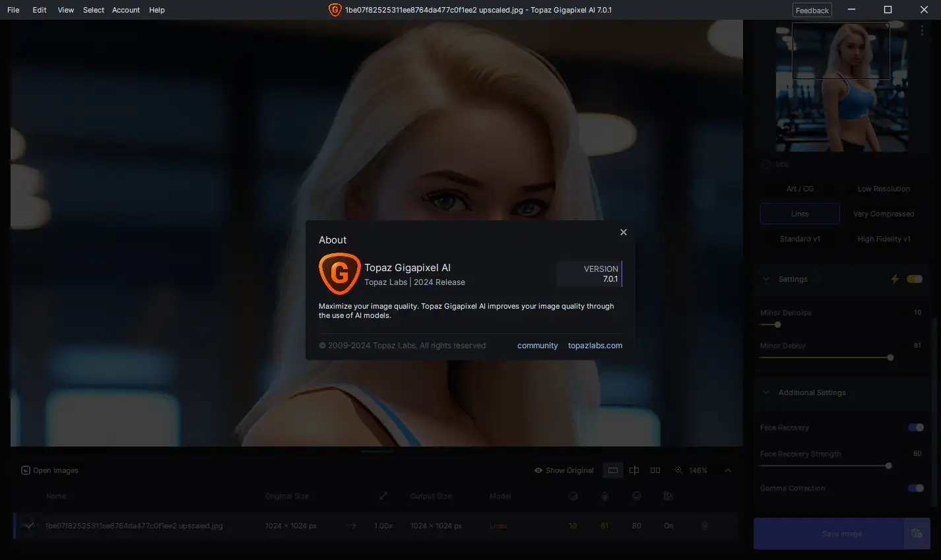Toggle Show Original eye view
This screenshot has height=560, width=941.
click(564, 470)
